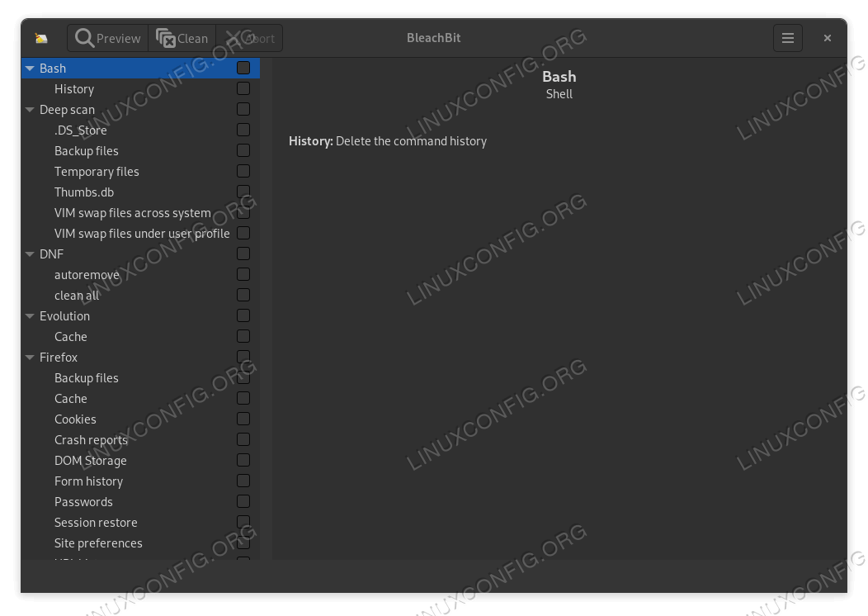Click the Preview magnifier button

[108, 38]
